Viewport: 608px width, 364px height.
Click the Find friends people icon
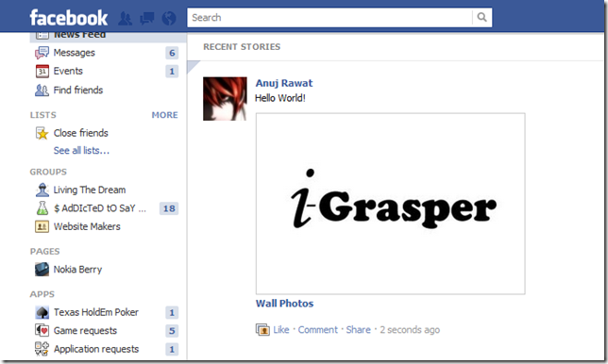pyautogui.click(x=42, y=91)
